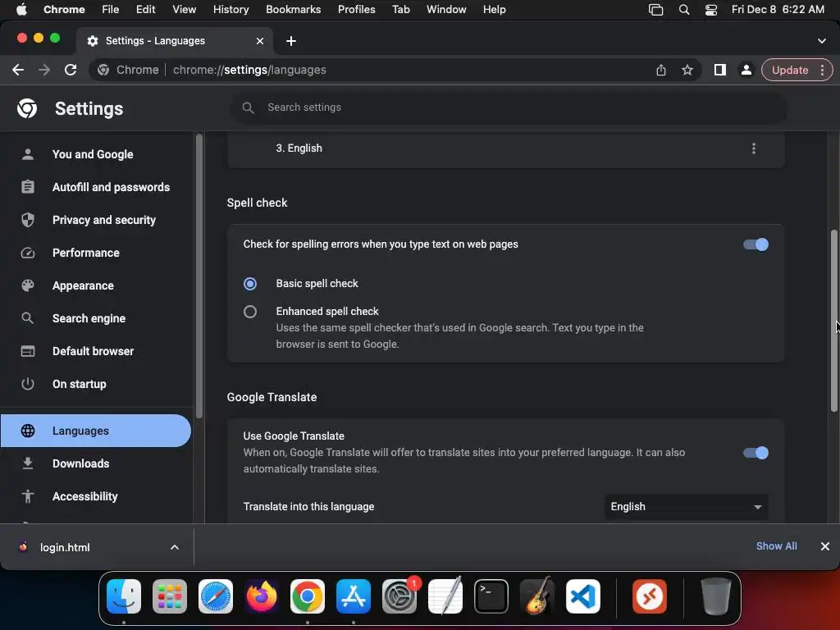Launch Firefox from the dock

click(x=262, y=596)
